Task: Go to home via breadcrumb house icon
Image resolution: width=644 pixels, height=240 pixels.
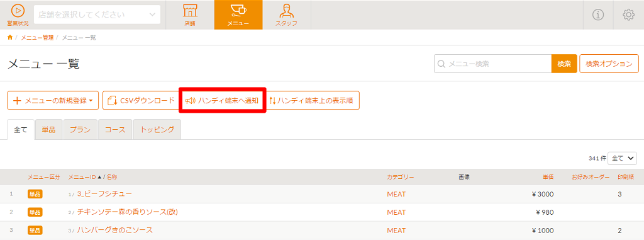Action: (x=10, y=37)
